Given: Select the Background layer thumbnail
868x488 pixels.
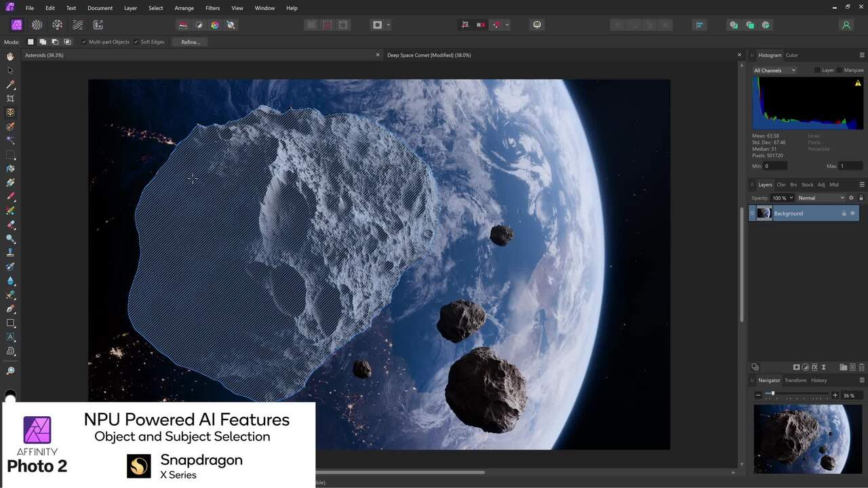Looking at the screenshot, I should click(764, 213).
